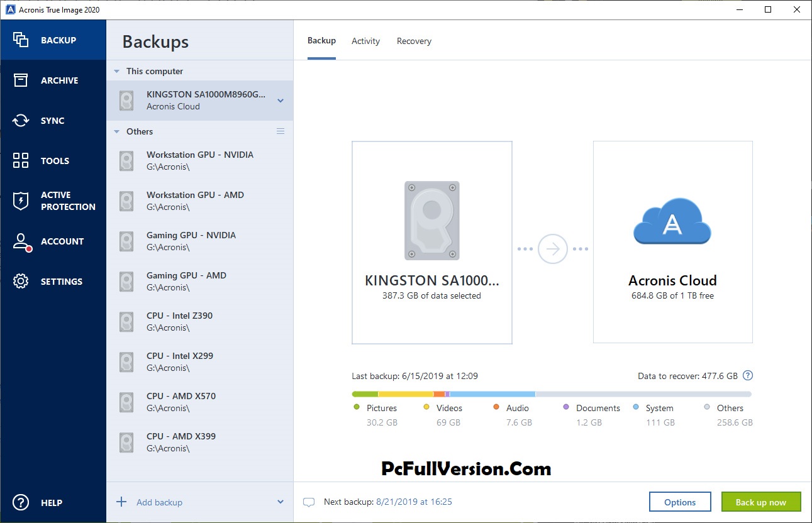Click the Back up now button
The height and width of the screenshot is (523, 812).
click(x=761, y=502)
